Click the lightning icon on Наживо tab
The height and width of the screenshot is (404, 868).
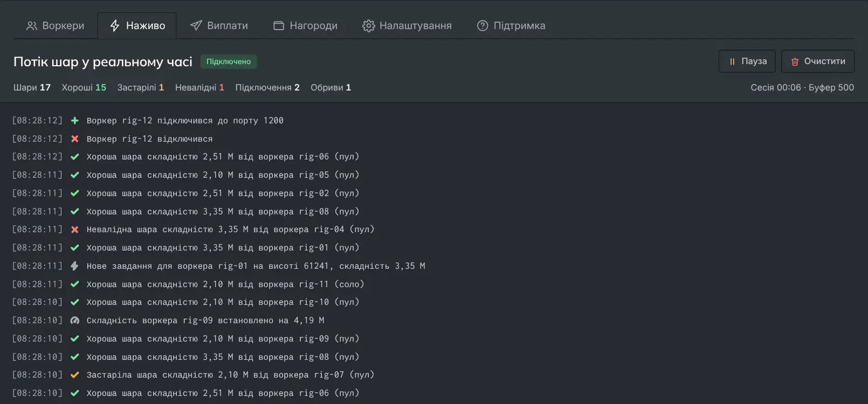coord(115,26)
